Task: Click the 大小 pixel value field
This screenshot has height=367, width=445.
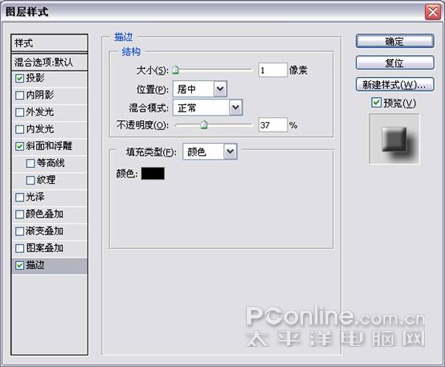Action: (x=273, y=70)
